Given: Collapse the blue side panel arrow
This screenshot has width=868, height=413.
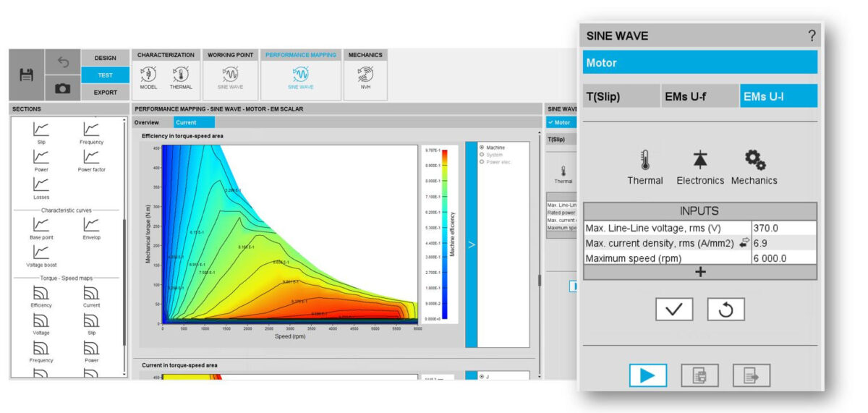Looking at the screenshot, I should click(471, 244).
